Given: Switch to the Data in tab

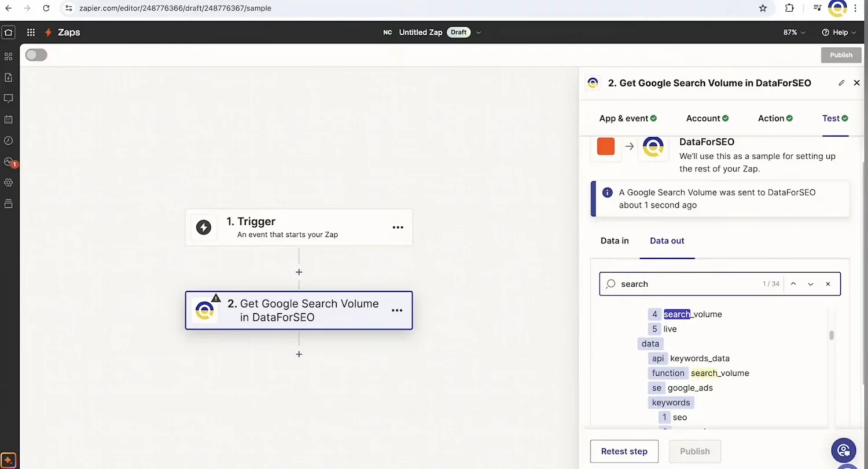Looking at the screenshot, I should point(615,240).
